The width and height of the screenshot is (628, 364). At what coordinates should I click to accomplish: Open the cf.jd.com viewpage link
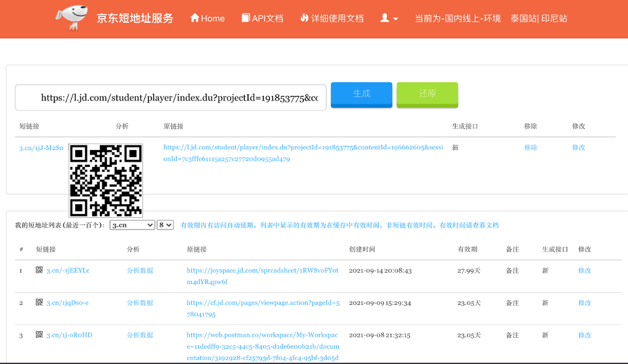(263, 309)
